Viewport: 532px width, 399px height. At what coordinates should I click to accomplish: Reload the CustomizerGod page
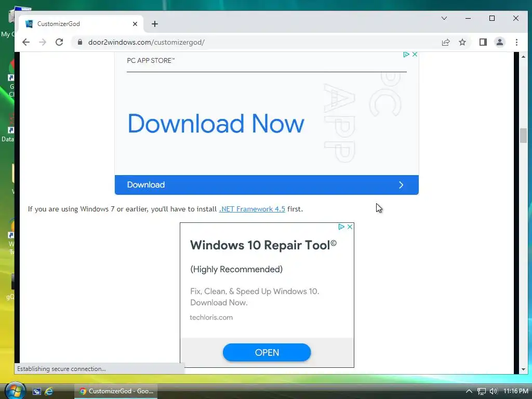click(x=59, y=42)
